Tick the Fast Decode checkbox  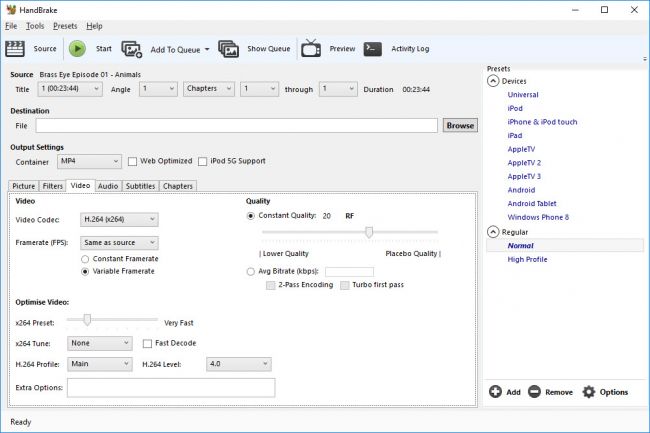pos(147,343)
